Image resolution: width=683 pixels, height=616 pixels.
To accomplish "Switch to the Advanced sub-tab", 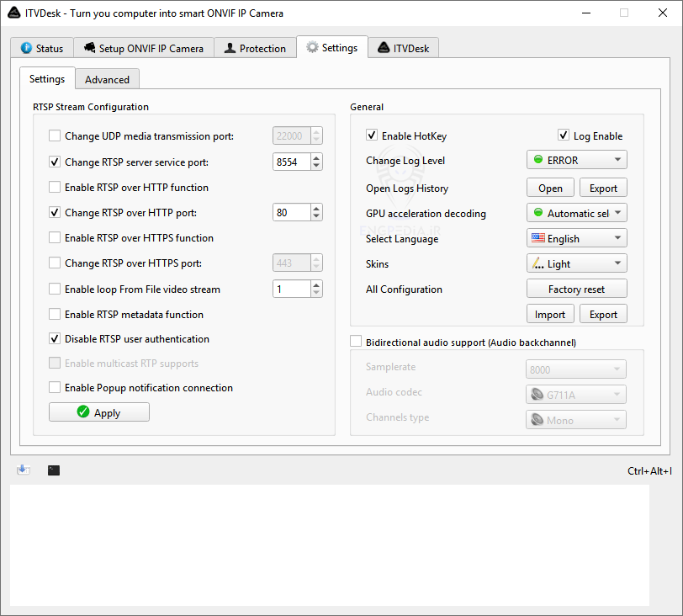I will pos(107,79).
